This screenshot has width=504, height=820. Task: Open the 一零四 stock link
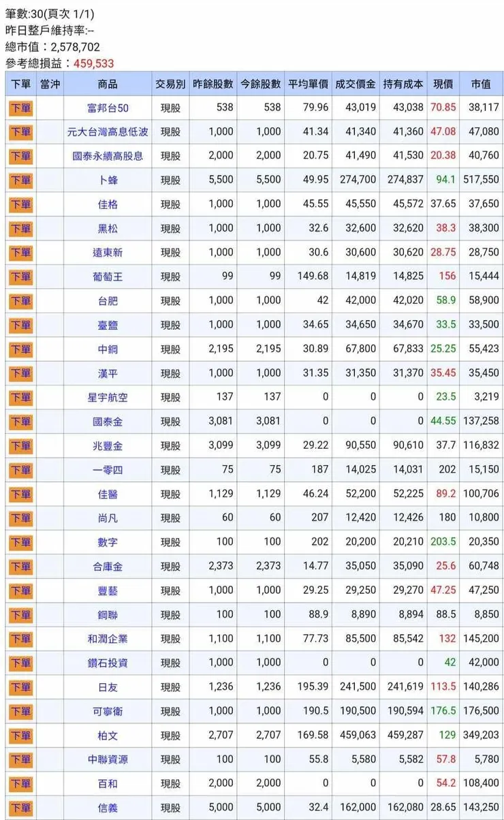(108, 470)
